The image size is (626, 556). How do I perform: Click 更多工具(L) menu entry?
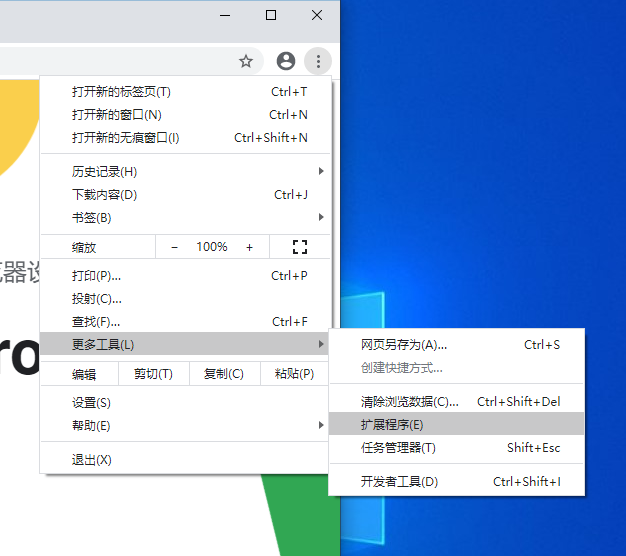(184, 344)
